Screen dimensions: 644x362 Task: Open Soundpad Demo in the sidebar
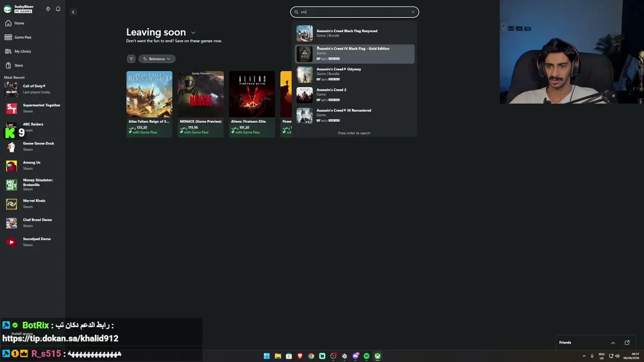pyautogui.click(x=32, y=242)
